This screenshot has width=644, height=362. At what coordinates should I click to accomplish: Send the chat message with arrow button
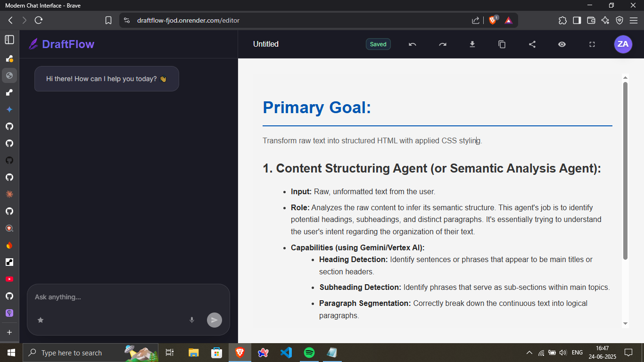(215, 320)
